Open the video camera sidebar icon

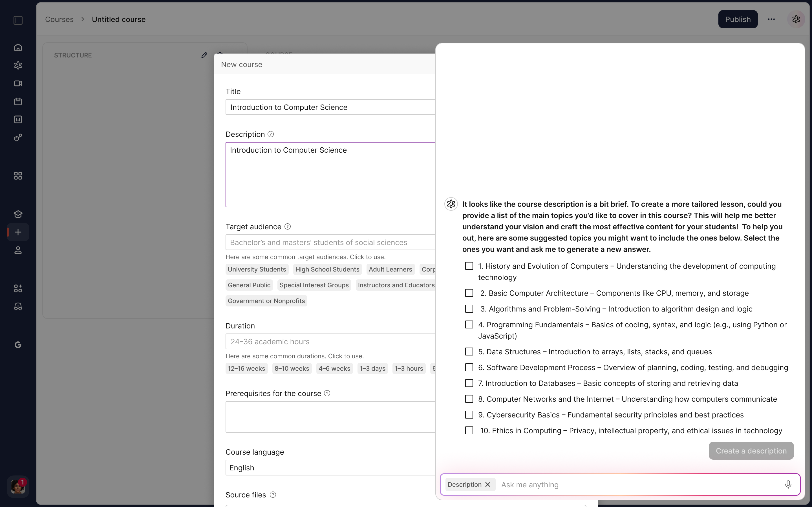pos(18,83)
